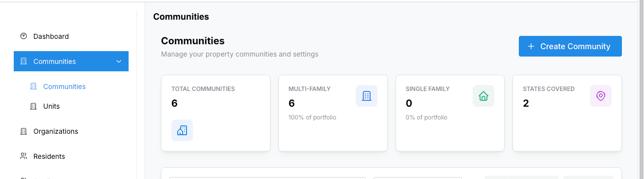This screenshot has width=644, height=179.
Task: Click the States Covered value 2
Action: click(526, 103)
